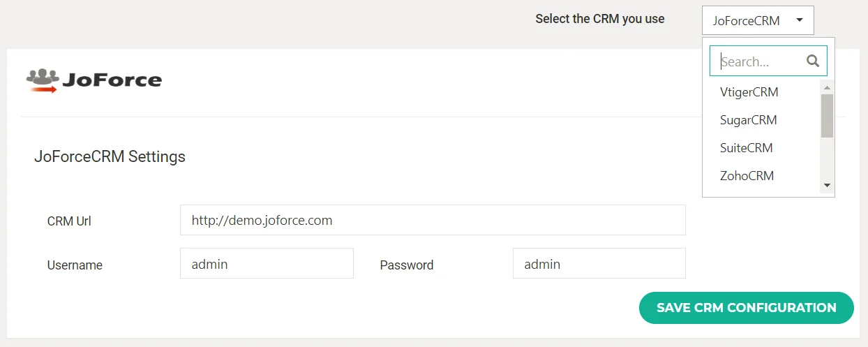Click the 'Select the CRM you use' label
The height and width of the screenshot is (347, 868).
pos(599,19)
